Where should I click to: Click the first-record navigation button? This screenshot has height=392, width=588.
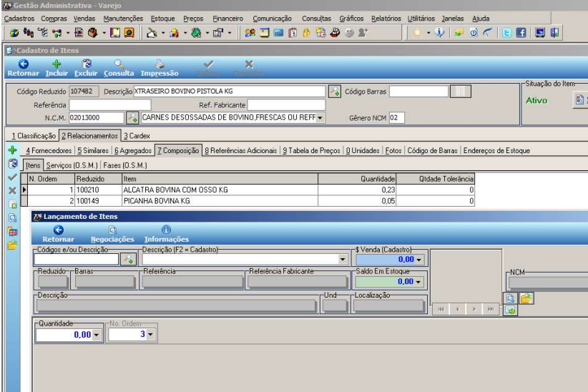coord(441,309)
